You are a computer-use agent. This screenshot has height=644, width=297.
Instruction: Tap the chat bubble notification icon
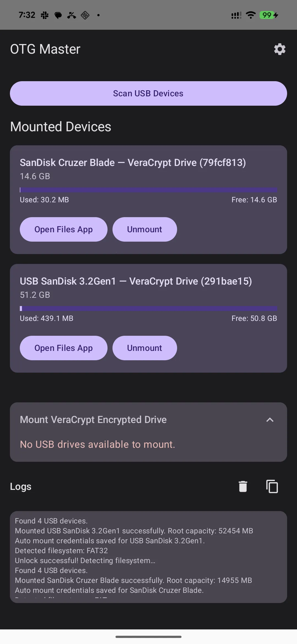(x=58, y=15)
